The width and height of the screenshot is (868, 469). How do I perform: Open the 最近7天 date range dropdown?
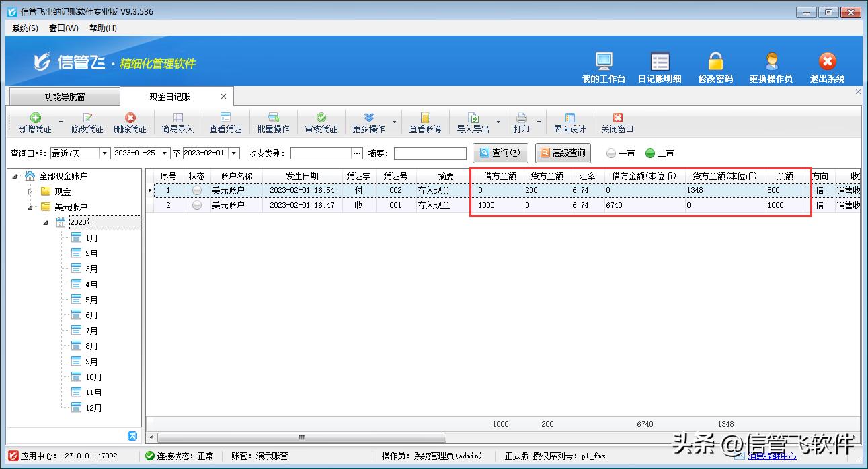[x=104, y=153]
